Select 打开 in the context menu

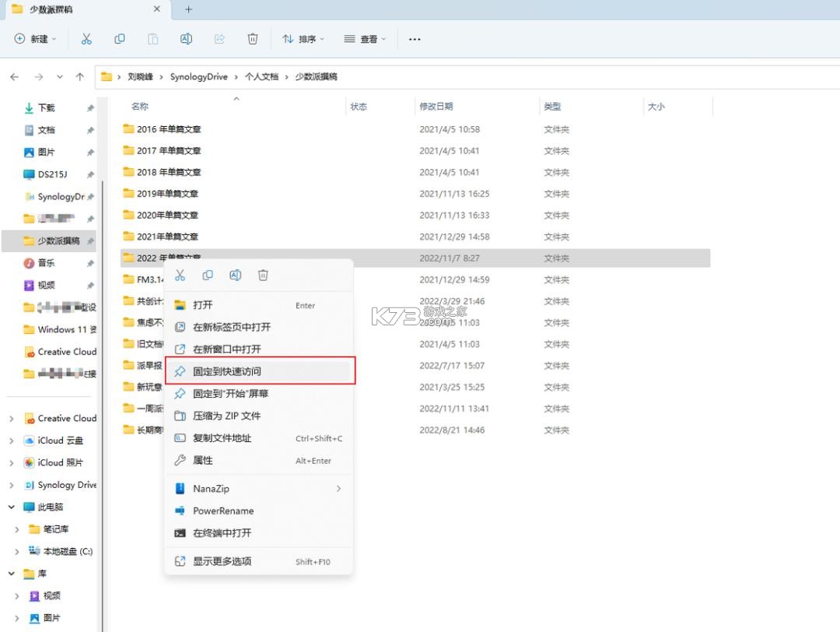(259, 305)
